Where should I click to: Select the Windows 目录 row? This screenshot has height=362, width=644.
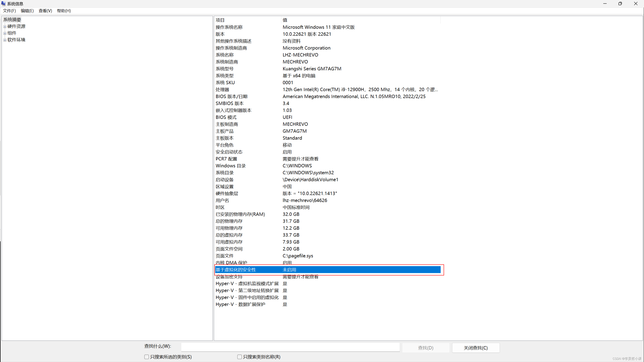tap(327, 166)
